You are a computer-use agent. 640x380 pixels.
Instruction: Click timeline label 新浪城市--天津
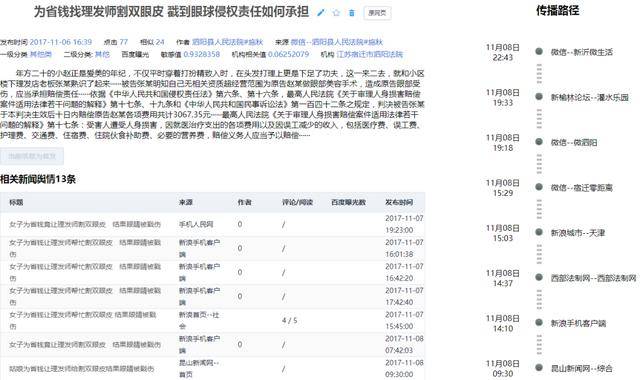tap(578, 233)
